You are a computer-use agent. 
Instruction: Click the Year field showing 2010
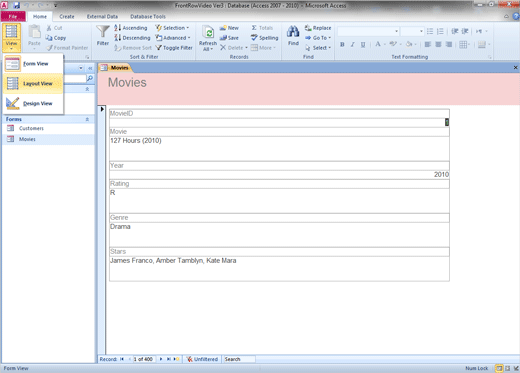click(279, 175)
